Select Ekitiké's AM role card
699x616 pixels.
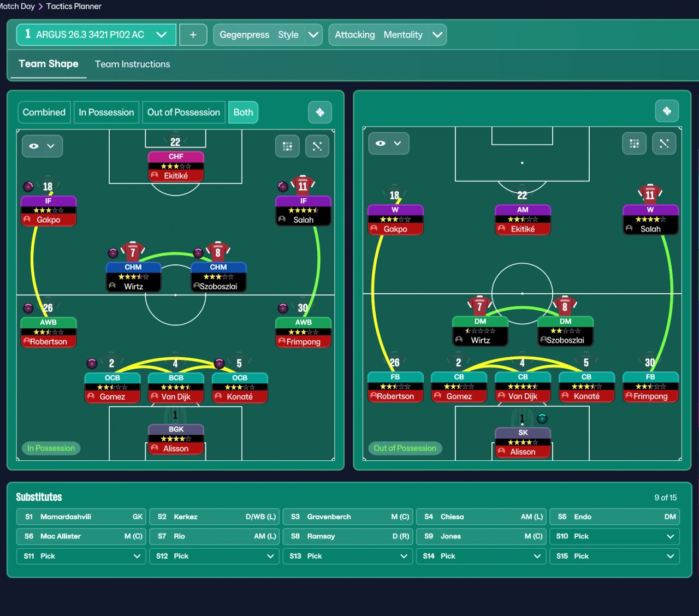523,220
